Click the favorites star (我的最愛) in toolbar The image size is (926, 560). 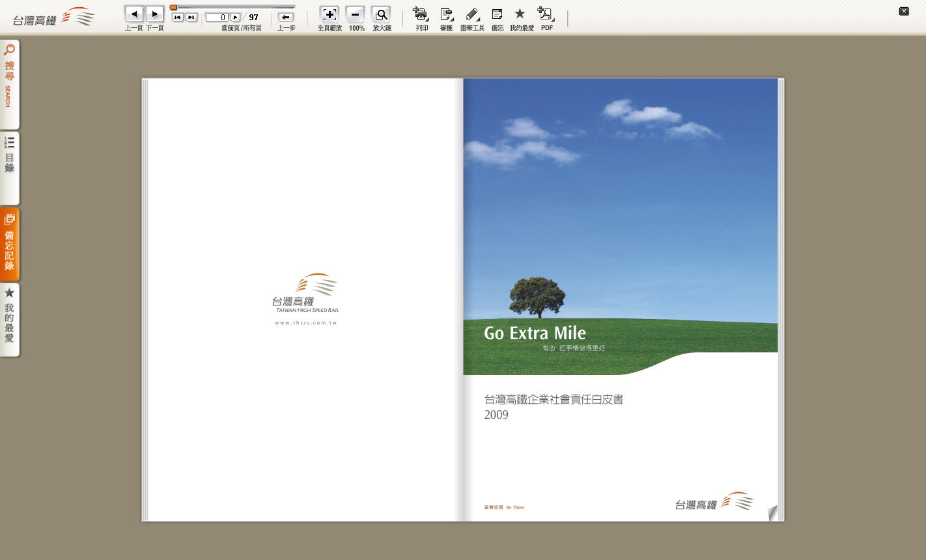coord(520,14)
